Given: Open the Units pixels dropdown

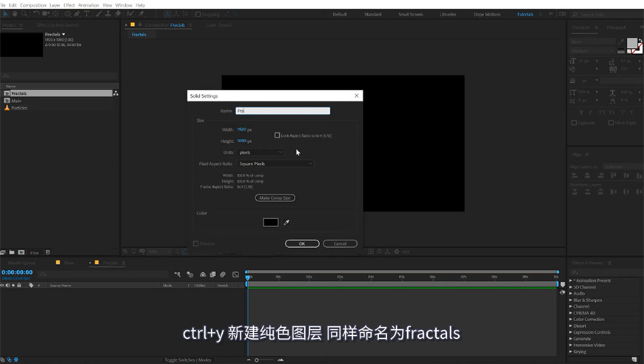Looking at the screenshot, I should (x=261, y=152).
